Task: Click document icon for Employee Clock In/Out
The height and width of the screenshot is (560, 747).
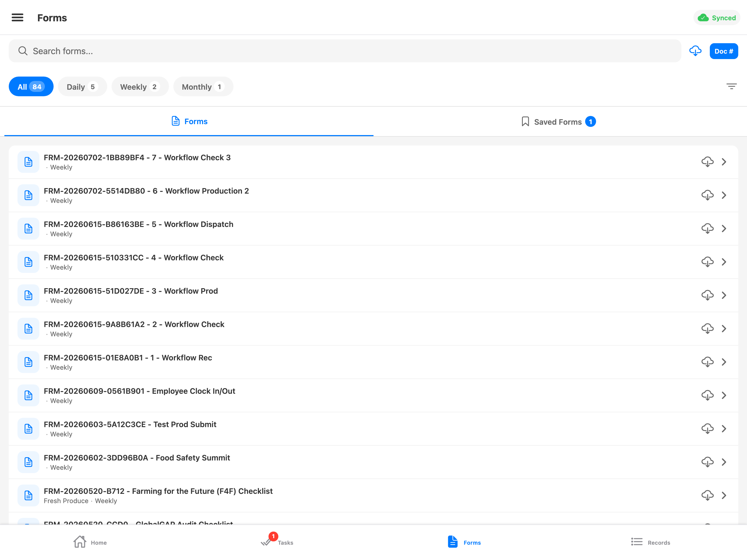Action: coord(28,395)
